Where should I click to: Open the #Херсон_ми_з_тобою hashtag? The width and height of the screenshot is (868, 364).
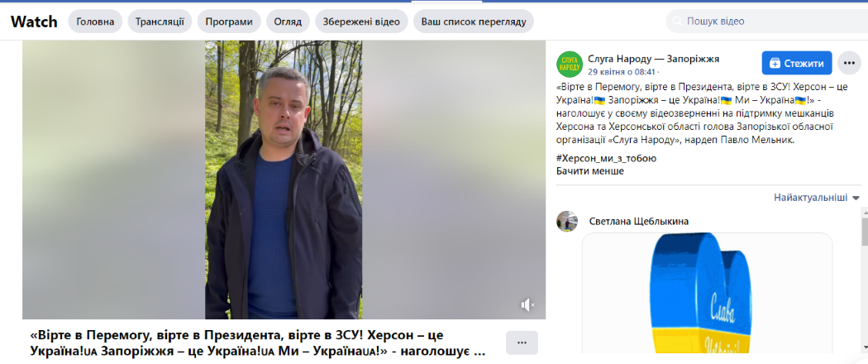(x=606, y=159)
